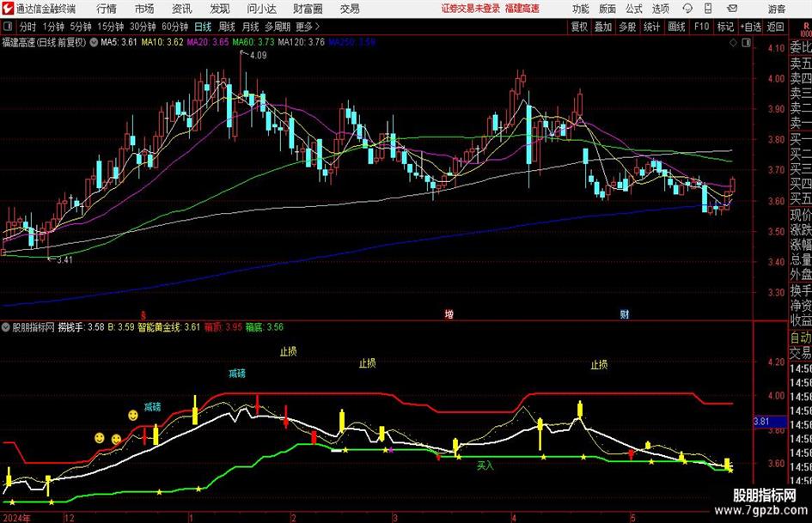This screenshot has height=523, width=812.
Task: Click the 智能黄金线: 3.61 indicator value
Action: pyautogui.click(x=168, y=326)
